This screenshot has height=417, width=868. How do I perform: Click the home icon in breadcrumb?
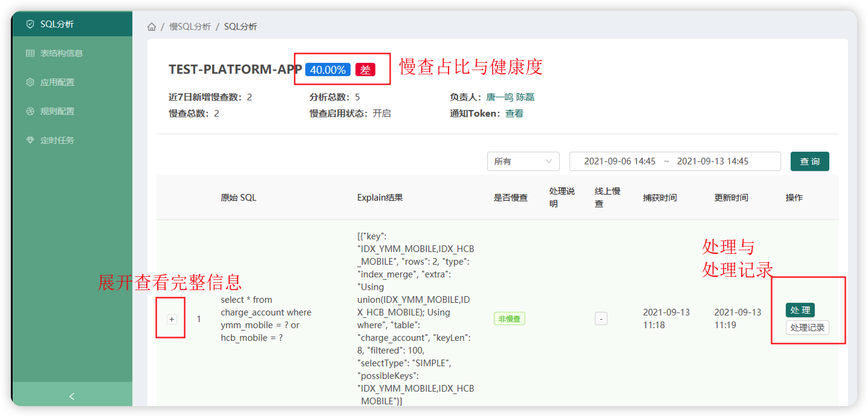tap(152, 27)
